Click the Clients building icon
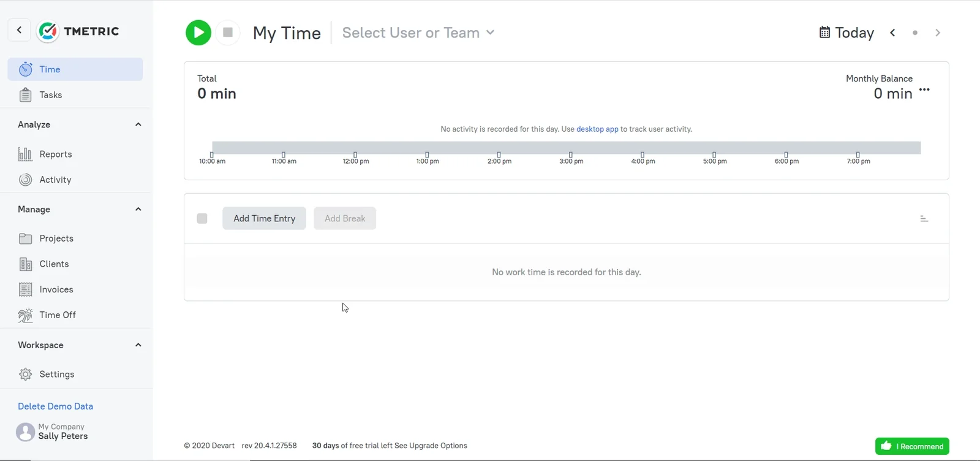980x461 pixels. coord(26,264)
